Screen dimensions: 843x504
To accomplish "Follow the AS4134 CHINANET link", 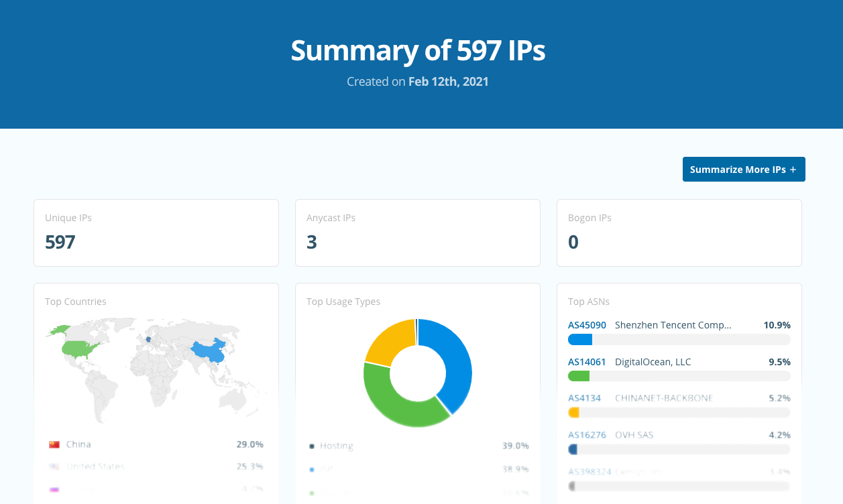I will click(x=584, y=398).
